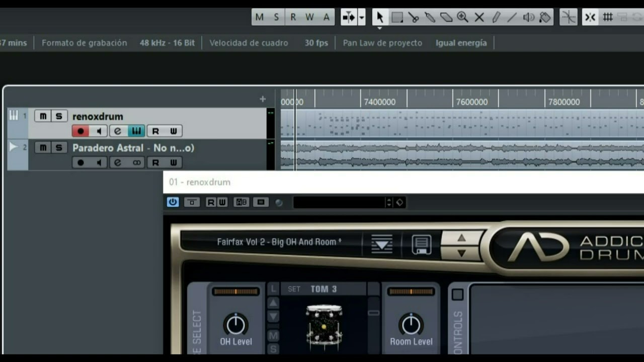The height and width of the screenshot is (362, 644).
Task: Toggle Auto-Scroll button in toolbar
Action: click(x=349, y=17)
